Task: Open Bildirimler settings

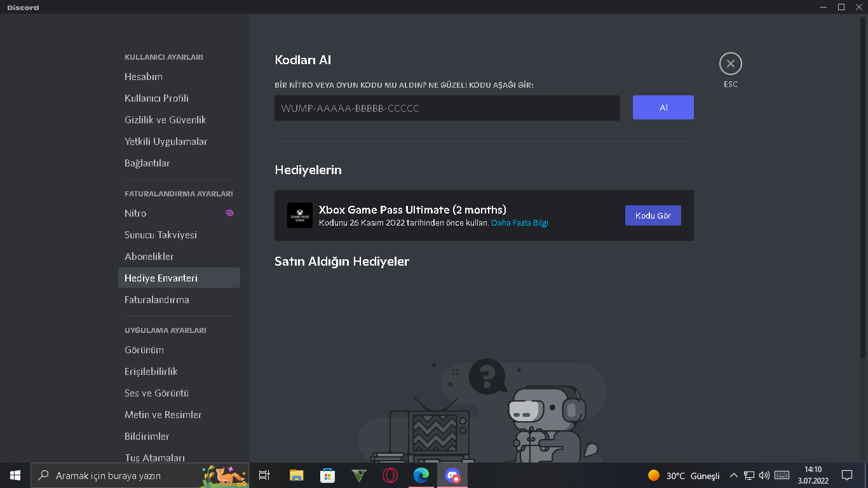Action: tap(179, 437)
